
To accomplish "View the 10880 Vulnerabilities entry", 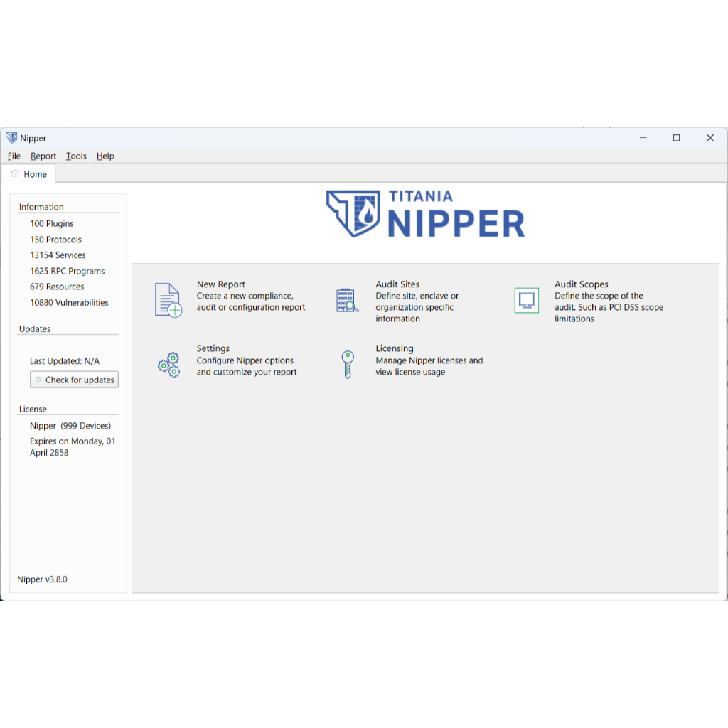I will point(69,302).
